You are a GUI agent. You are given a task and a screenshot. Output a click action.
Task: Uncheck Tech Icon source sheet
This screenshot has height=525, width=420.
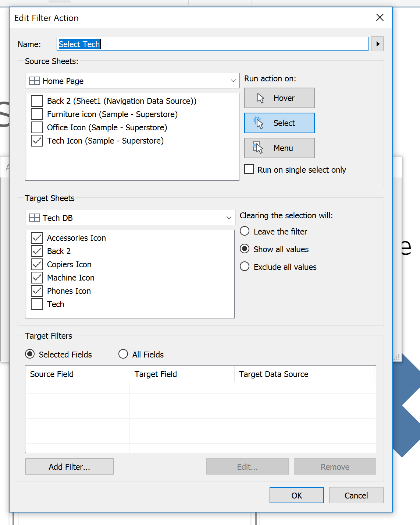36,141
